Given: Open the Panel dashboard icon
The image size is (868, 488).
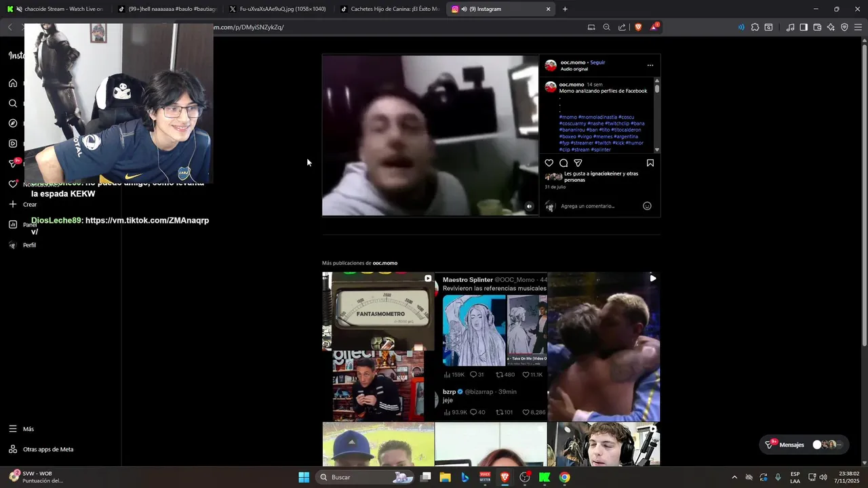Looking at the screenshot, I should pyautogui.click(x=13, y=224).
